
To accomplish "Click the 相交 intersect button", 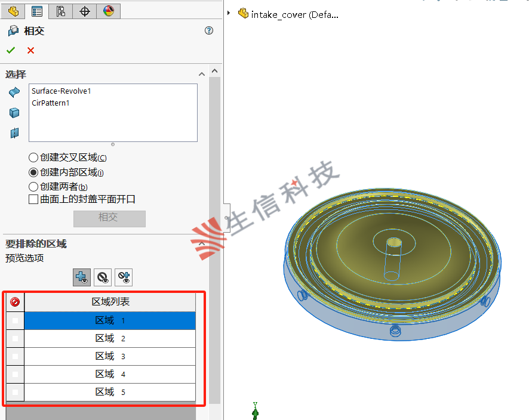I will tap(109, 218).
